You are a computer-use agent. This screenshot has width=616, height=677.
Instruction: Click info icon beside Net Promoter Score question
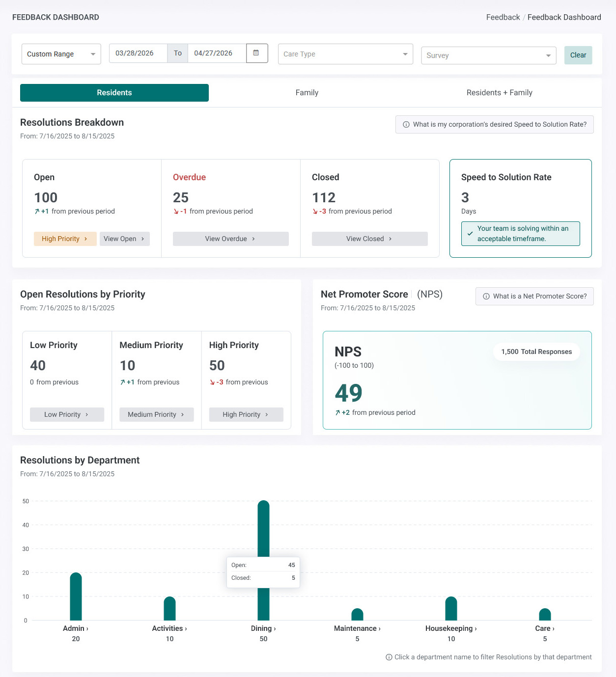[486, 297]
